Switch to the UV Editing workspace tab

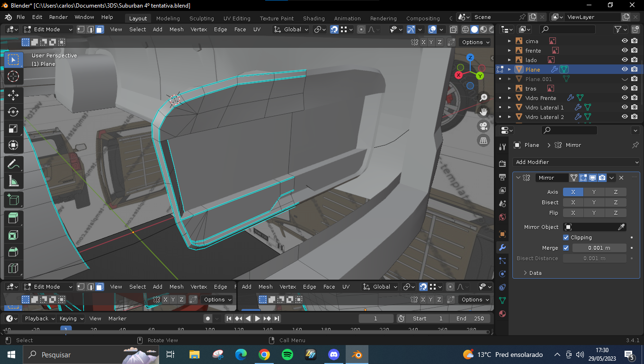pos(237,18)
